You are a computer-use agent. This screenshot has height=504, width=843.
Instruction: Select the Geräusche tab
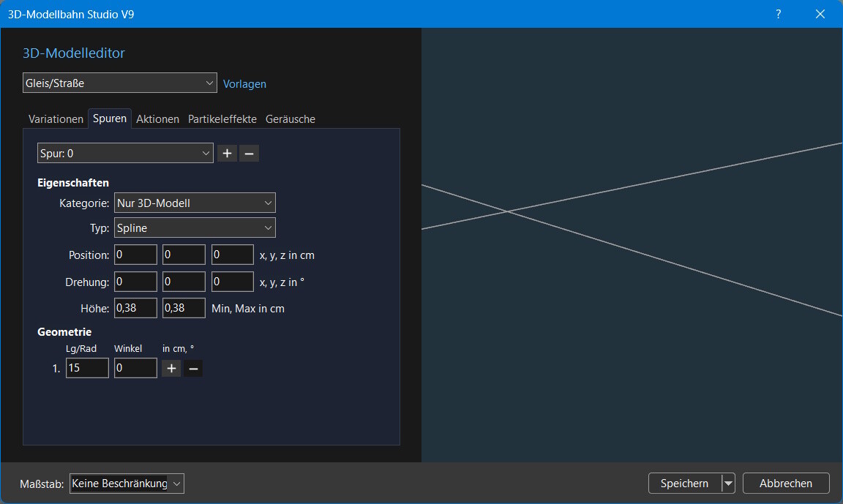(x=291, y=119)
